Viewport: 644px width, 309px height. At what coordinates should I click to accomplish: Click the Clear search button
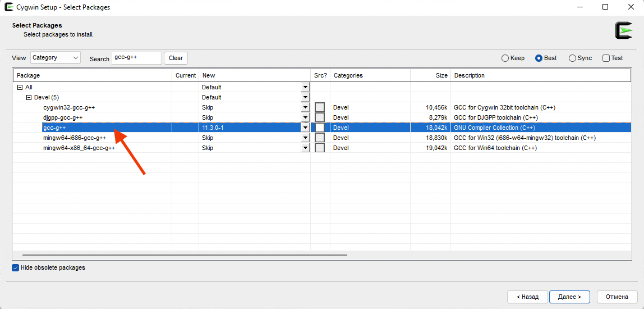click(x=176, y=58)
